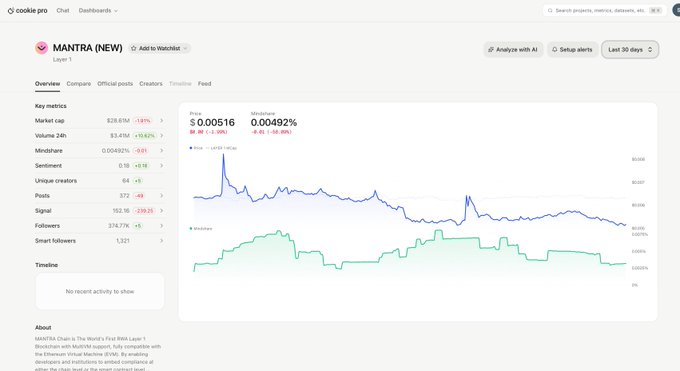
Task: Click the 'No recent activity to show' card
Action: pyautogui.click(x=100, y=291)
